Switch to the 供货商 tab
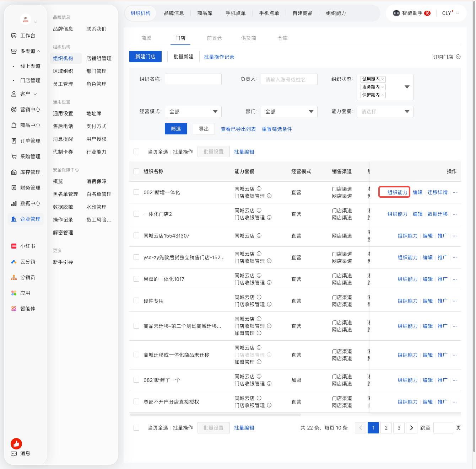The image size is (476, 469). point(249,38)
